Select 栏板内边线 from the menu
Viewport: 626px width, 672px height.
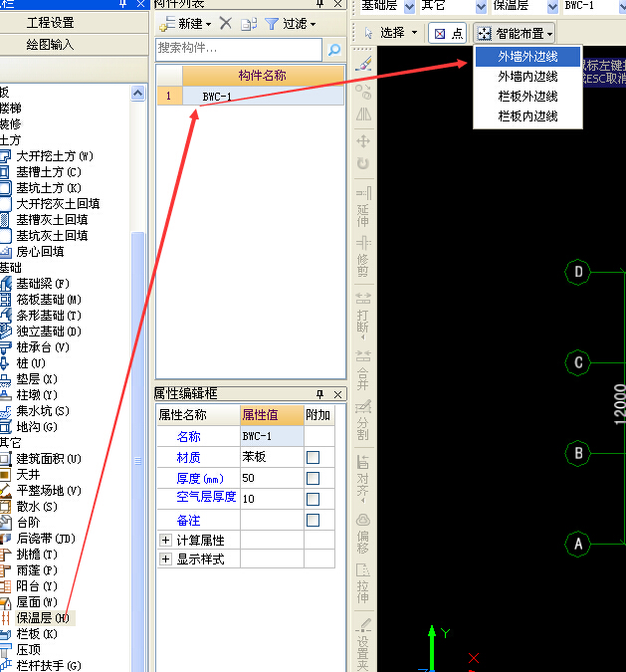(527, 115)
